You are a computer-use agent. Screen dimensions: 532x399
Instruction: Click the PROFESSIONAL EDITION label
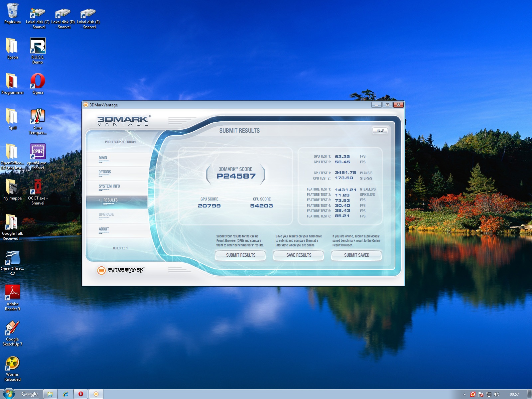click(x=120, y=142)
